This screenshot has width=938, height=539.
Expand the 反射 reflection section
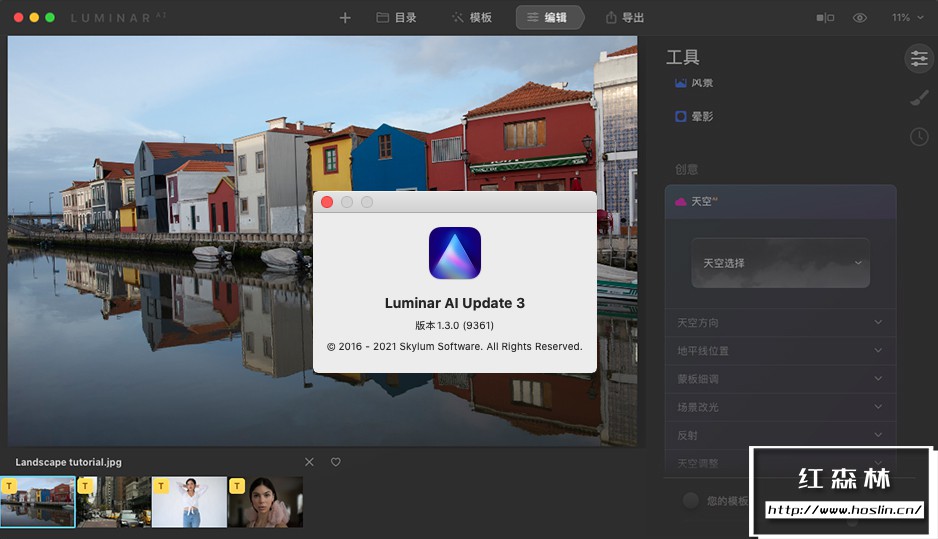tap(780, 435)
